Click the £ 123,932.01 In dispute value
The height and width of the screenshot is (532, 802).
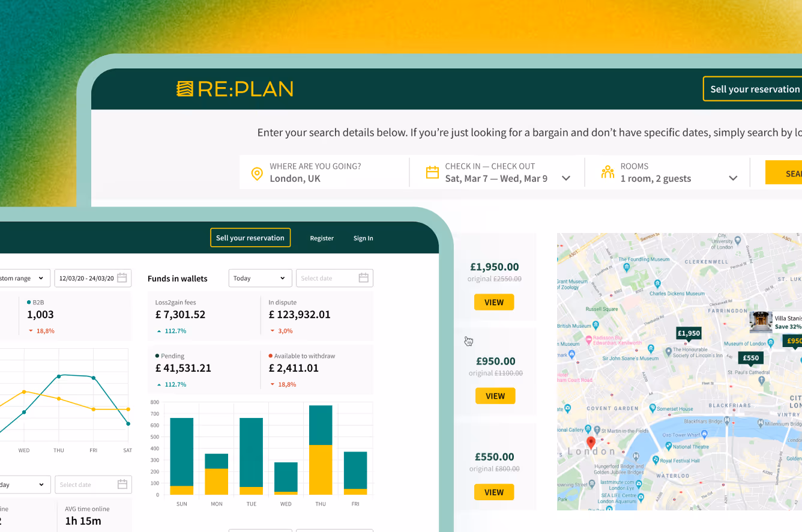(300, 315)
